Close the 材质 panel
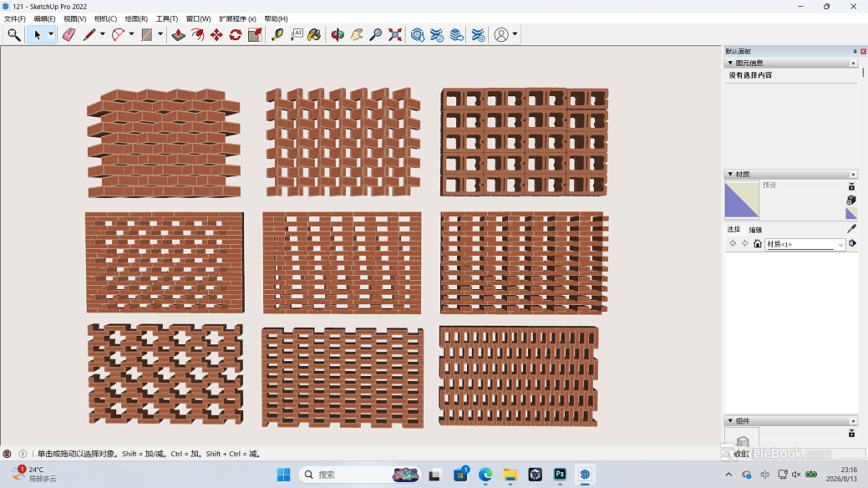 [x=853, y=174]
